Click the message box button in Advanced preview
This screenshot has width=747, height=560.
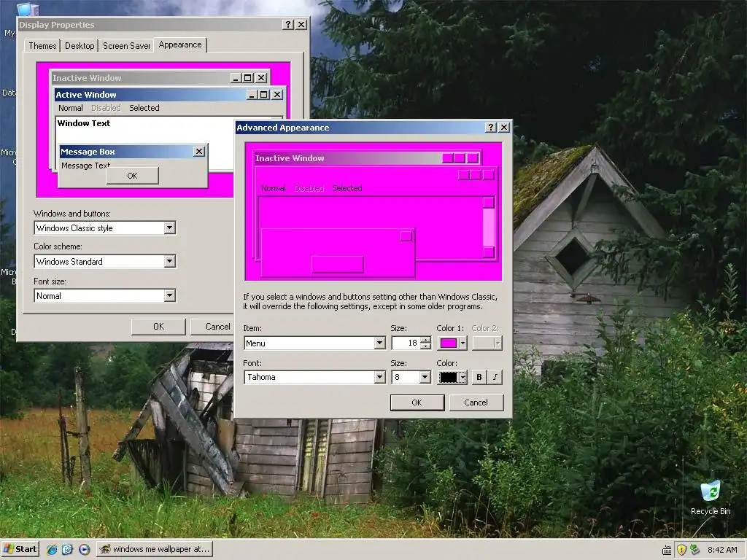pos(337,264)
